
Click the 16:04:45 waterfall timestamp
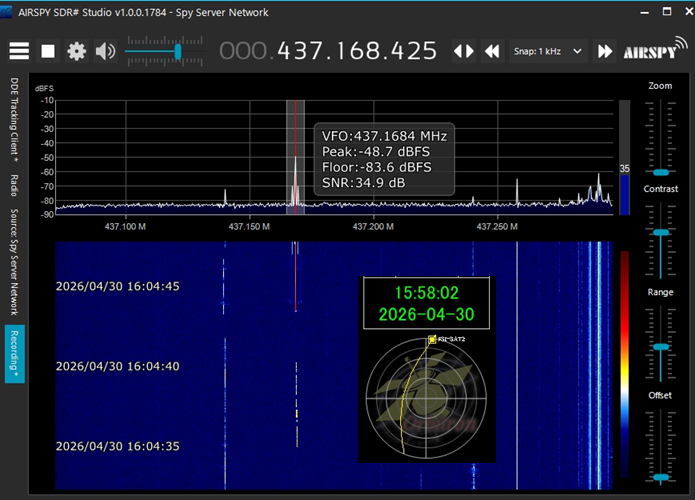coord(117,286)
